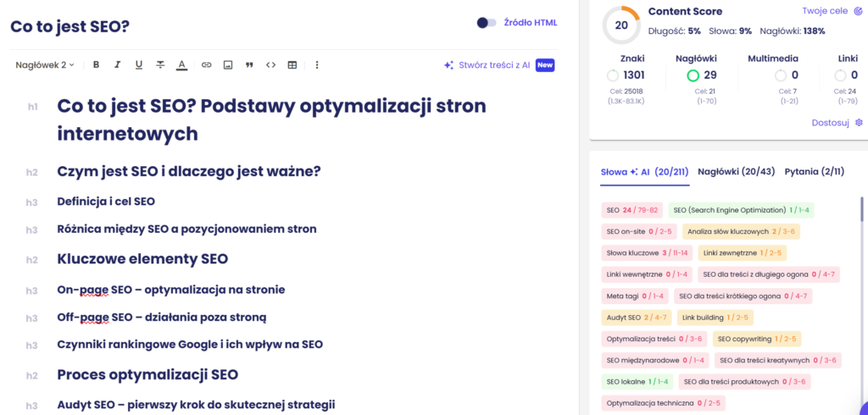
Task: Apply italic formatting
Action: point(117,64)
